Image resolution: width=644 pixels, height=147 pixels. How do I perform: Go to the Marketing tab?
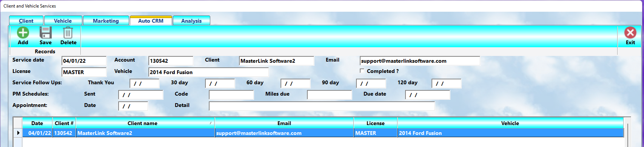[x=106, y=21]
